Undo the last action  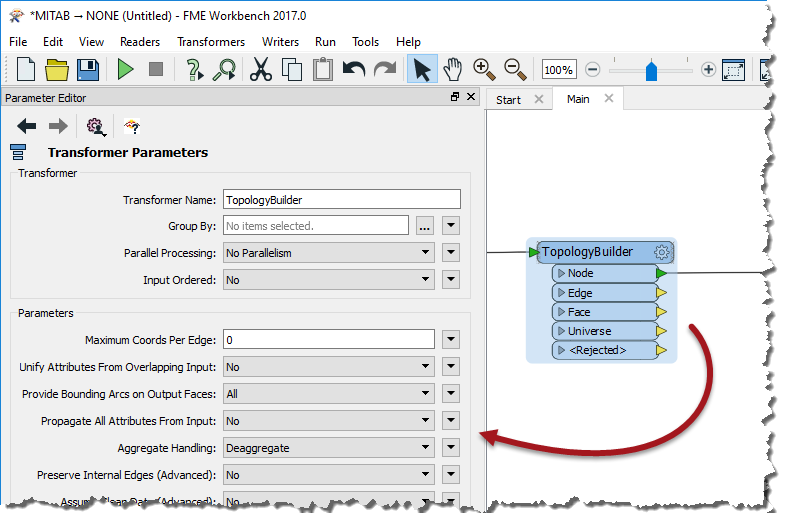click(x=354, y=69)
